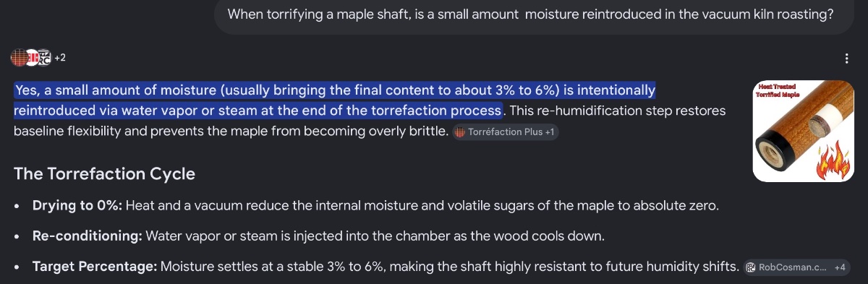Viewport: 868px width, 284px height.
Task: Expand the +1 beside Torréfaction Plus
Action: point(550,132)
